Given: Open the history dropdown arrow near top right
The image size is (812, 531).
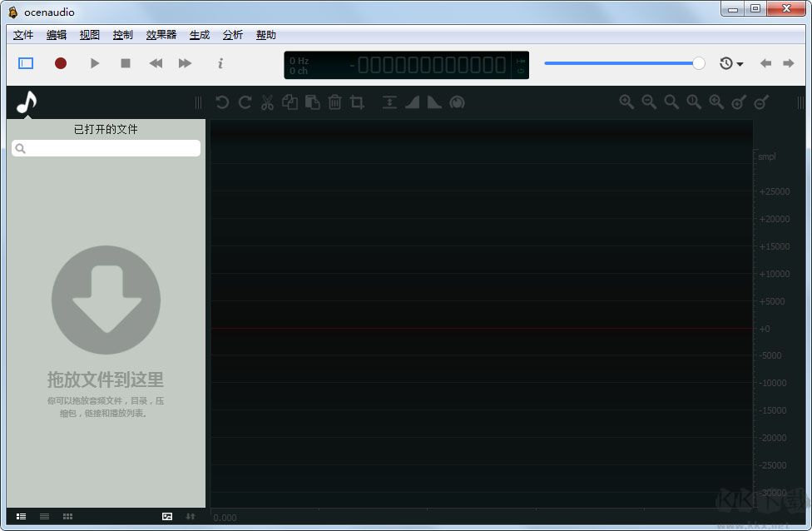Looking at the screenshot, I should [740, 63].
